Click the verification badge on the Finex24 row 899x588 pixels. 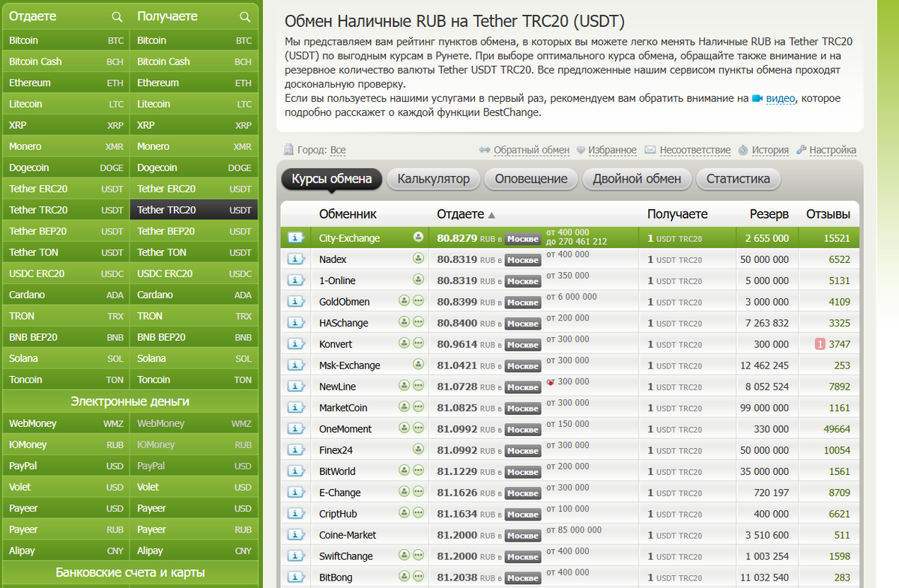[x=418, y=449]
